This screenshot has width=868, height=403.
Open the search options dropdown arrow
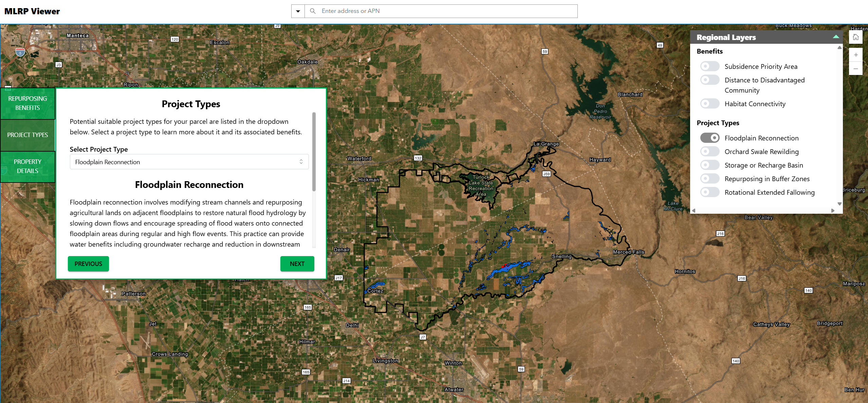297,11
